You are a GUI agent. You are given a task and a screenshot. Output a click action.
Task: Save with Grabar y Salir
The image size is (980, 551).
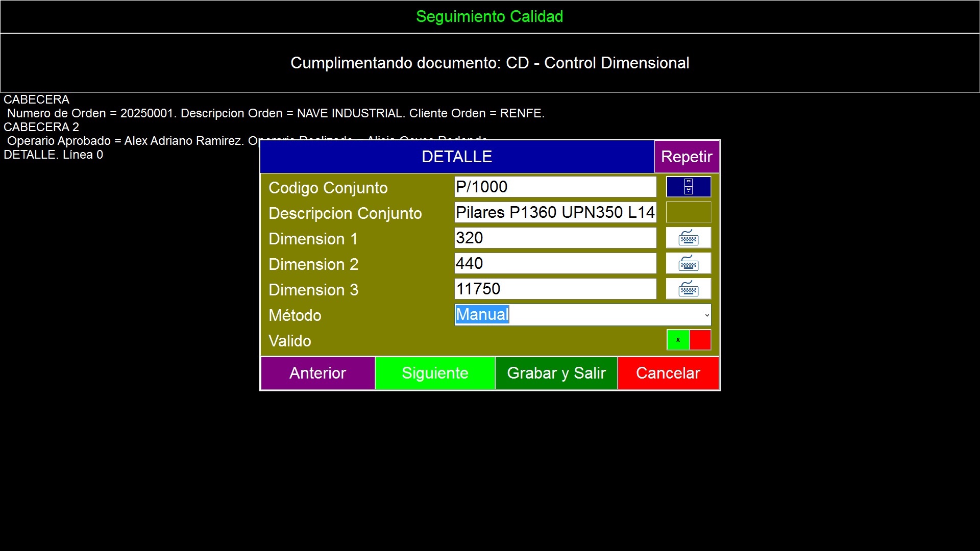click(x=556, y=373)
